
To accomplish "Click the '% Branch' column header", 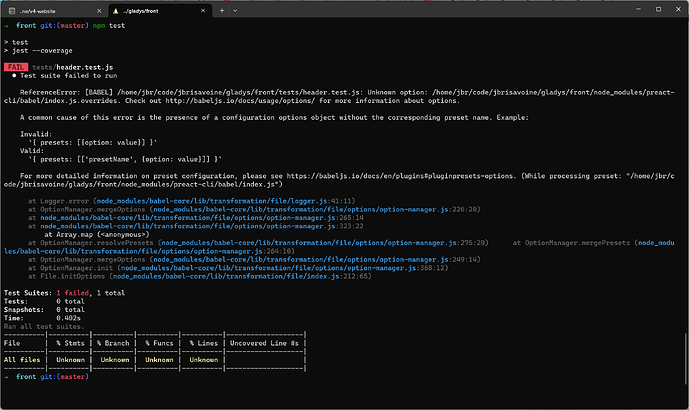I will 113,343.
